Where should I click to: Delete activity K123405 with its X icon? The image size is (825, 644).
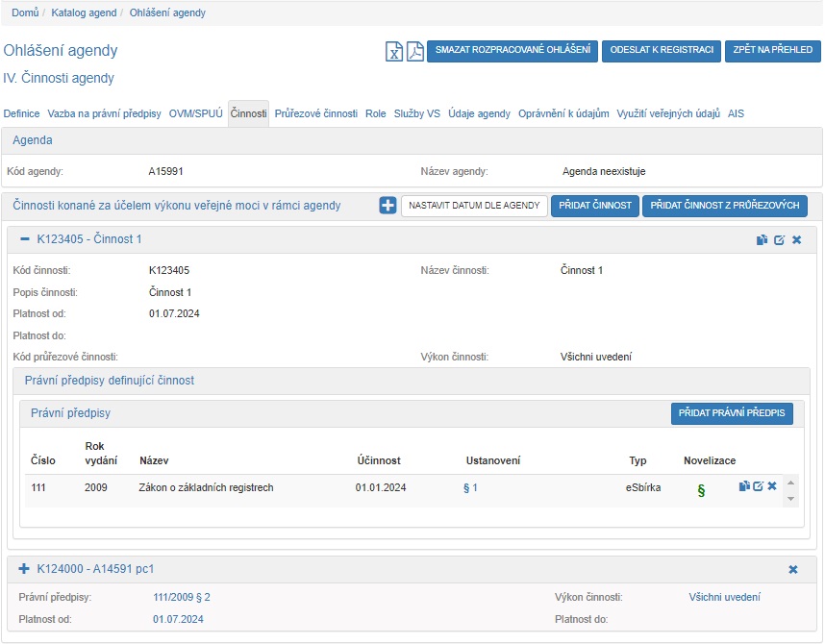796,239
